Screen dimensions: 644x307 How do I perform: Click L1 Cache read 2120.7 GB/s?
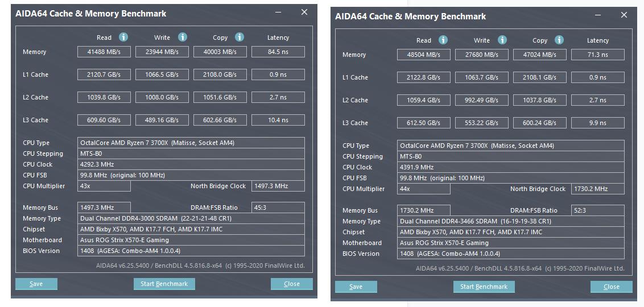click(x=104, y=74)
